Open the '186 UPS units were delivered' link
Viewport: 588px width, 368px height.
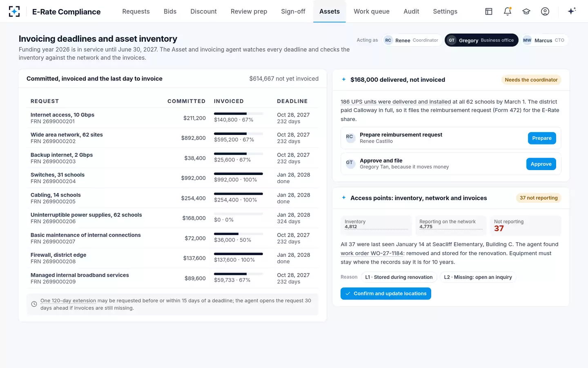tap(396, 102)
